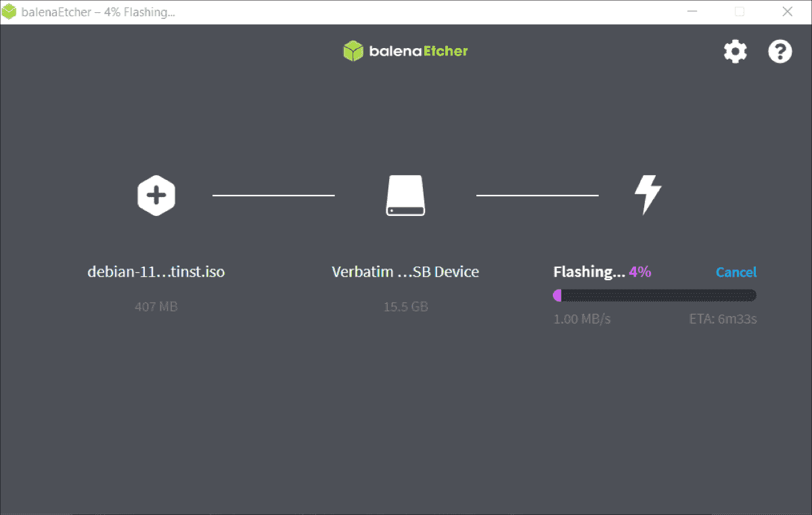Click the drive target icon
Viewport: 812px width, 515px height.
tap(405, 196)
